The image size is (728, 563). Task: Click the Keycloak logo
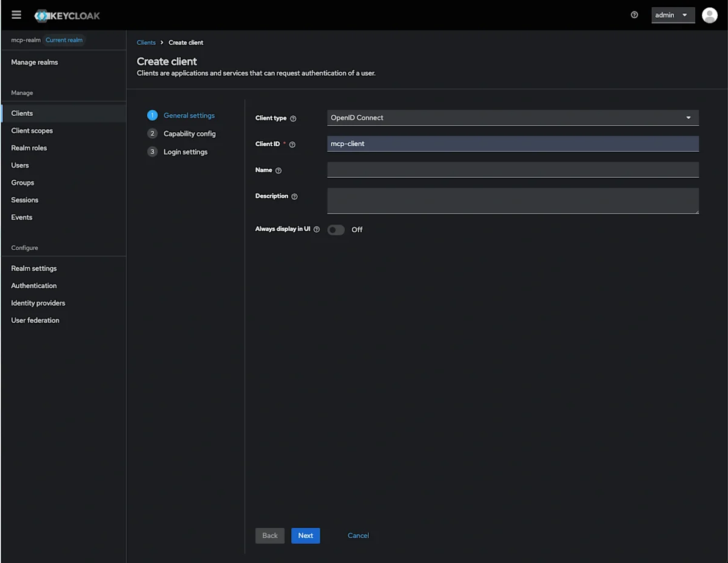(67, 16)
